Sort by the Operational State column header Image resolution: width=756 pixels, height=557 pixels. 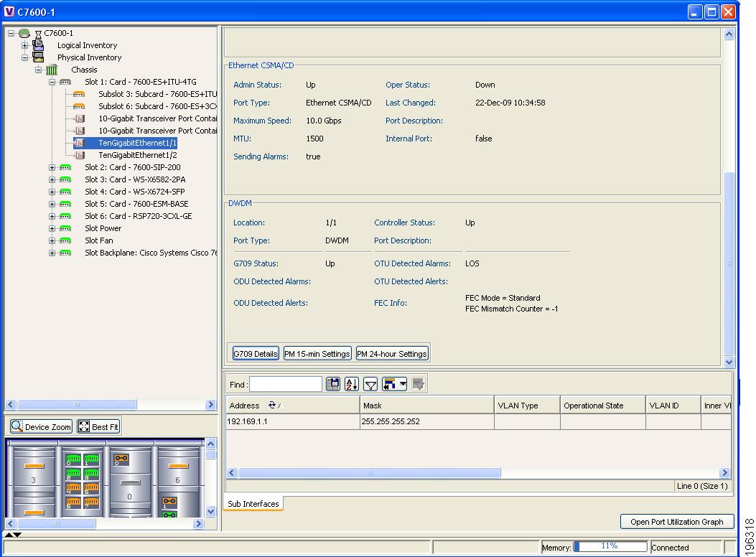[x=602, y=406]
